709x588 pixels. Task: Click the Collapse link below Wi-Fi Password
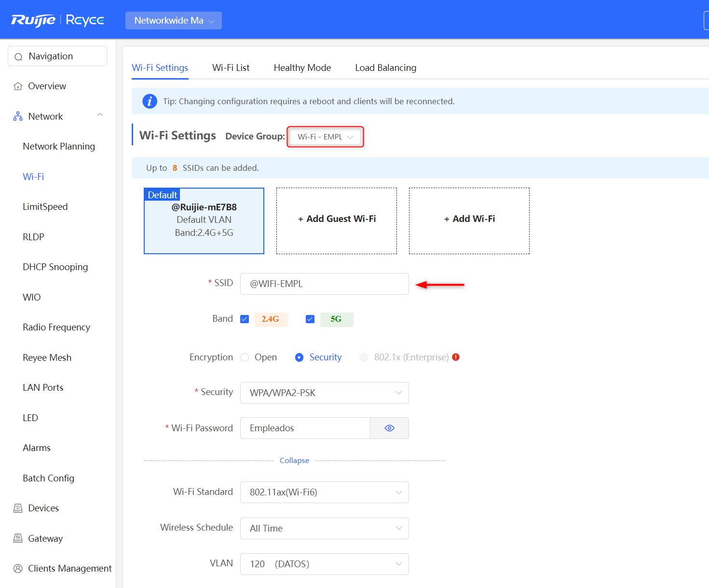pos(294,460)
